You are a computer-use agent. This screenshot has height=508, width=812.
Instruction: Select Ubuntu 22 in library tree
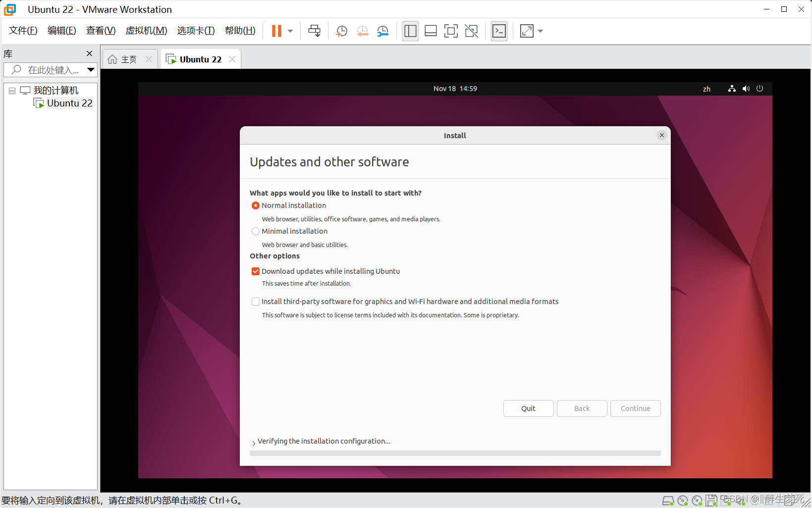point(70,103)
